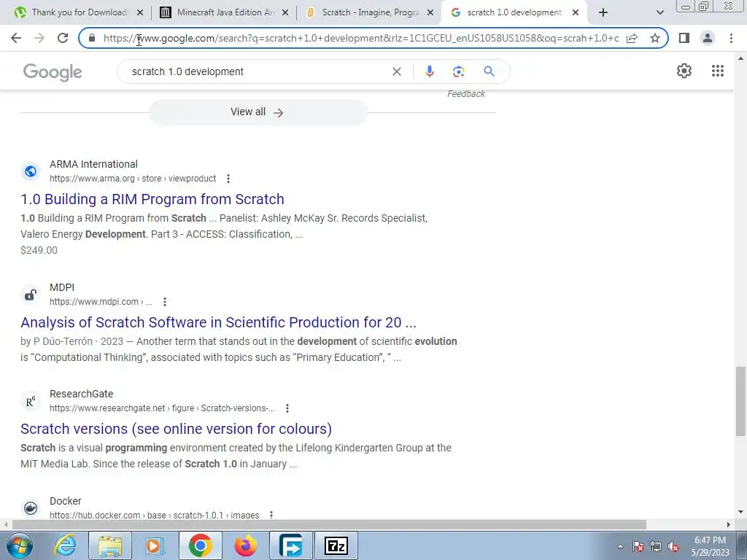The height and width of the screenshot is (560, 747).
Task: Bookmark this page with the star icon
Action: click(655, 38)
